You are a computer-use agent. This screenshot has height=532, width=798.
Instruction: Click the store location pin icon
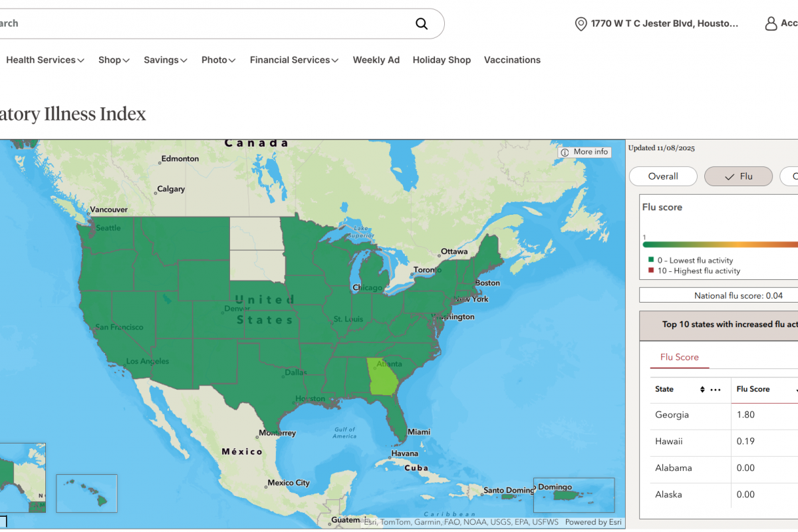581,24
